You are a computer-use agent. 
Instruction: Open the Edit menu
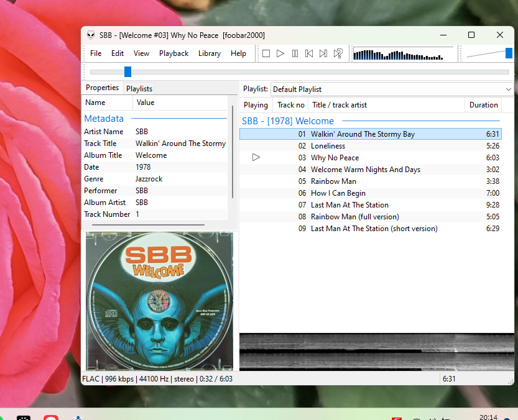118,53
